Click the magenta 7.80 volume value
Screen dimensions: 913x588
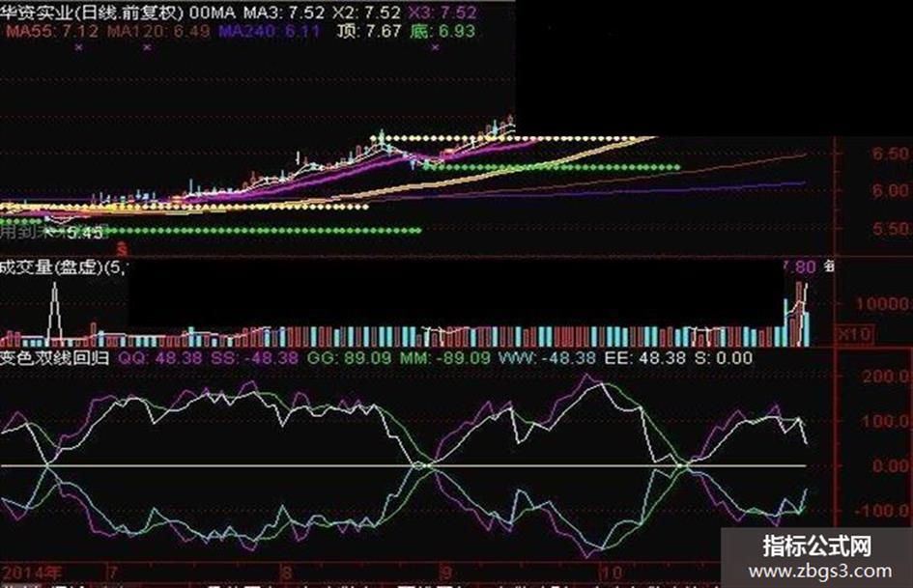click(799, 267)
